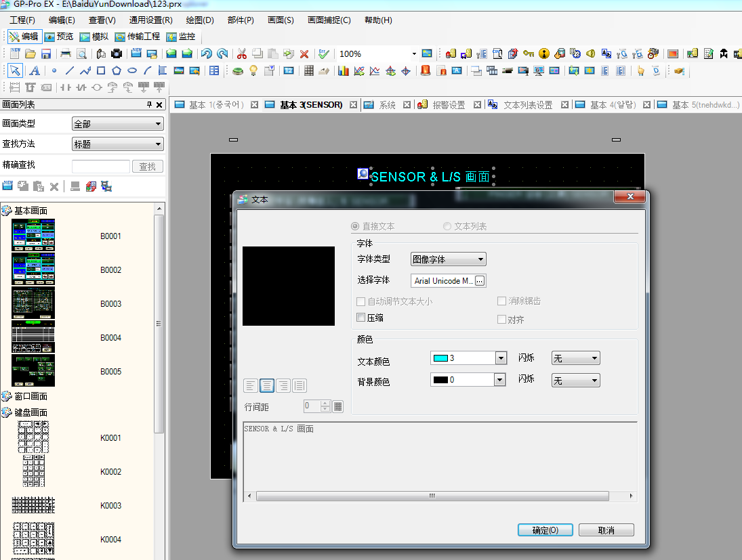Open the 部件(P) menu
The image size is (742, 560).
coord(241,20)
